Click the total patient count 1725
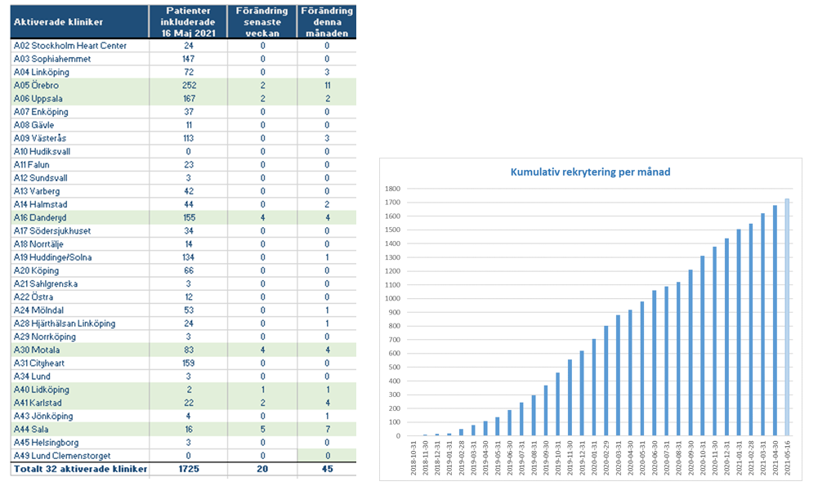Image resolution: width=818 pixels, height=504 pixels. click(x=189, y=469)
